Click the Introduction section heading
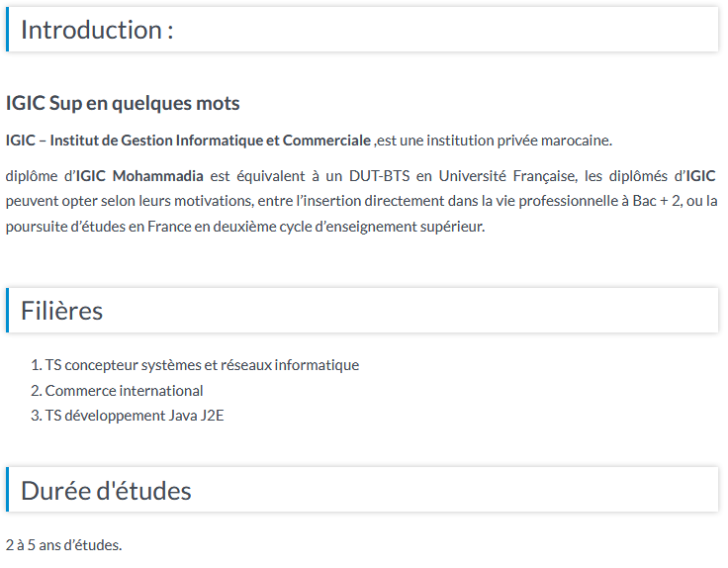Viewport: 728px width, 568px height. 97,31
